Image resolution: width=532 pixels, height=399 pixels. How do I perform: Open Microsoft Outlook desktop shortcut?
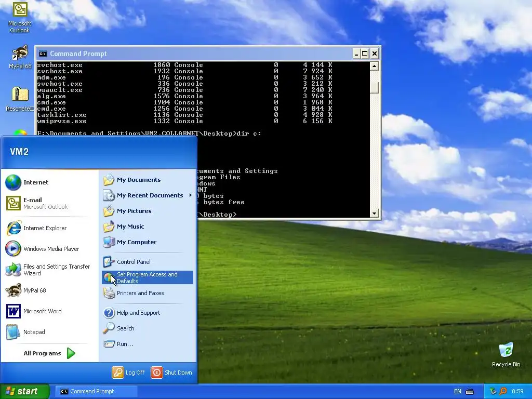click(x=20, y=17)
